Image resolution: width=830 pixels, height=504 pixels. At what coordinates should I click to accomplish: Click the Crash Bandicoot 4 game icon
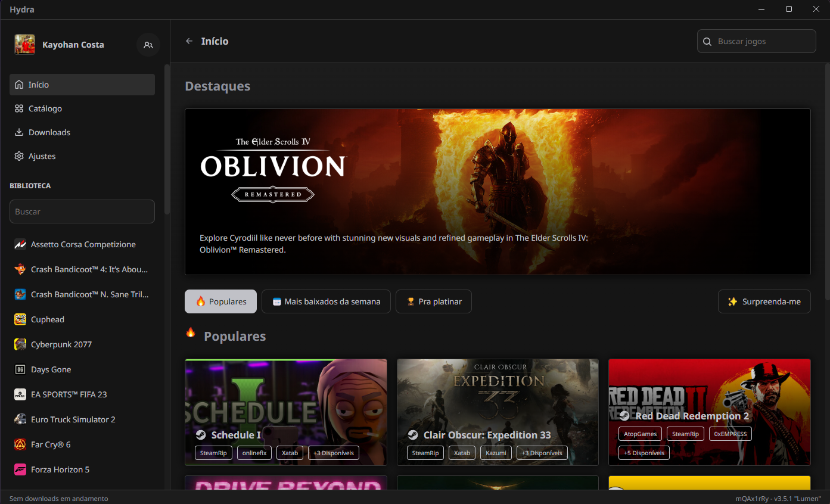[x=20, y=269]
